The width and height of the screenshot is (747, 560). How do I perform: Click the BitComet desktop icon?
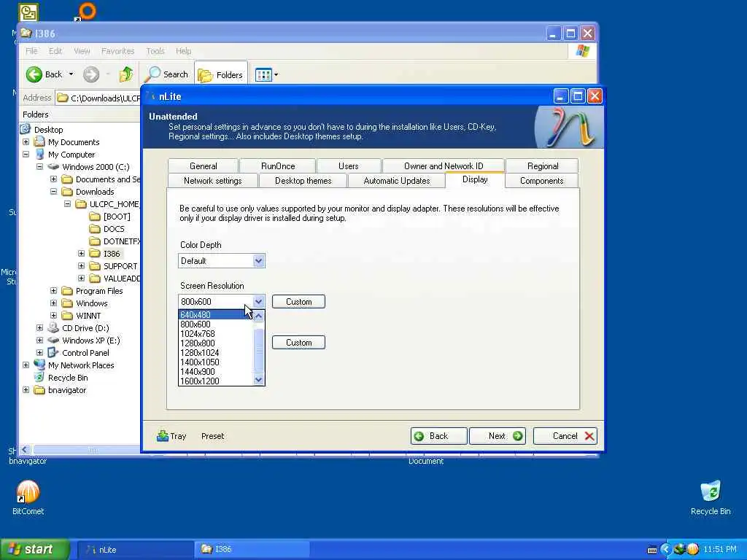pyautogui.click(x=28, y=492)
